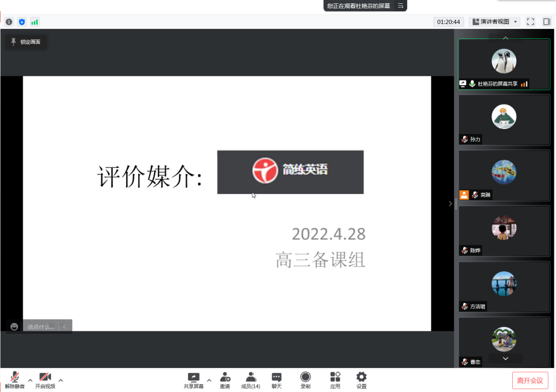
Task: Pin the view with 锁定画面
Action: (x=26, y=42)
